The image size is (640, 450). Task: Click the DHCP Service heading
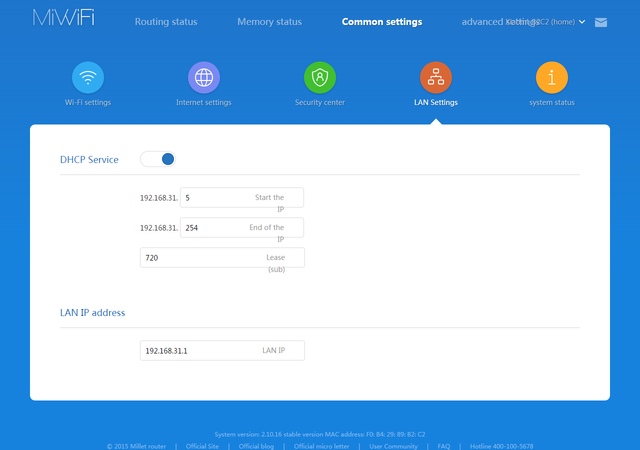click(89, 160)
